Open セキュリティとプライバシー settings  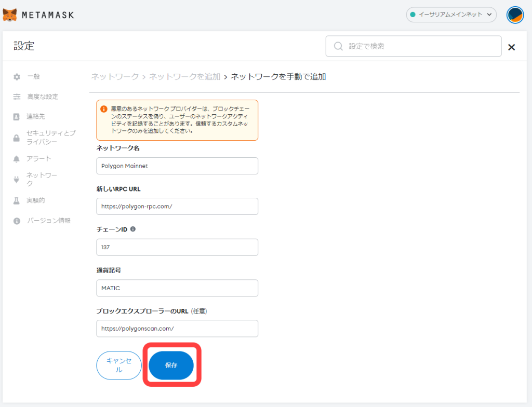51,138
